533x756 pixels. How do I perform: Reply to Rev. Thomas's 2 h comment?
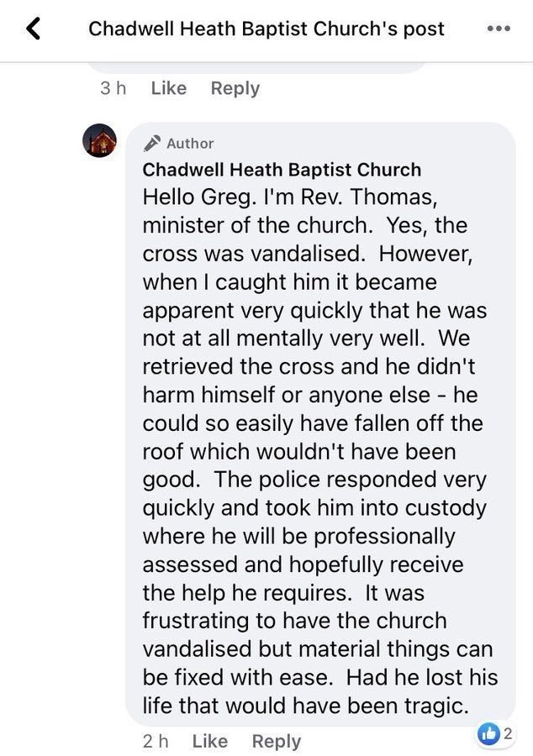277,742
